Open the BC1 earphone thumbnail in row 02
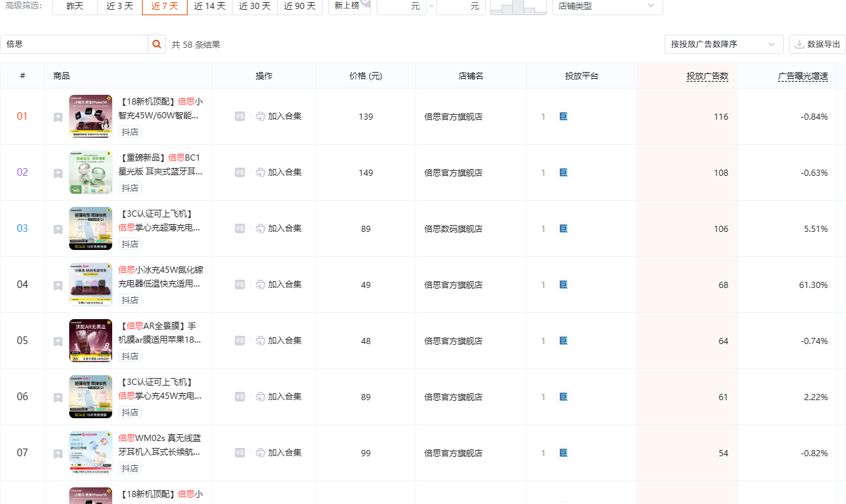The image size is (846, 504). (91, 172)
